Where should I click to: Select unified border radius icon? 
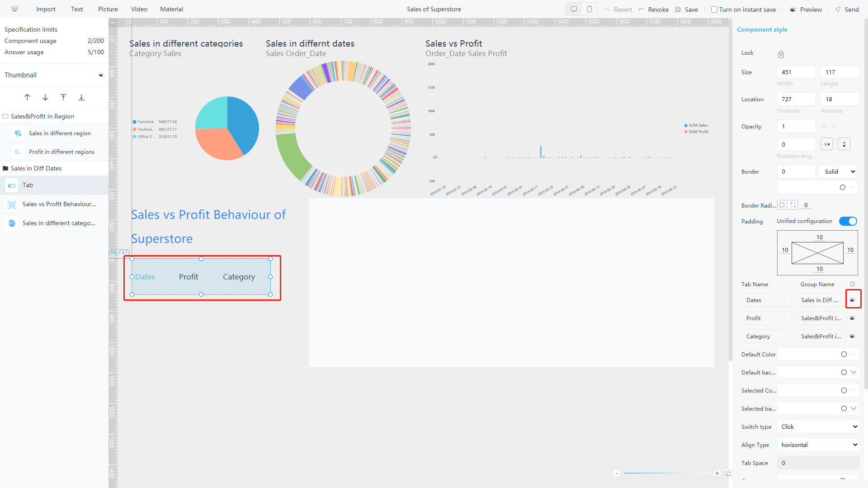click(782, 205)
